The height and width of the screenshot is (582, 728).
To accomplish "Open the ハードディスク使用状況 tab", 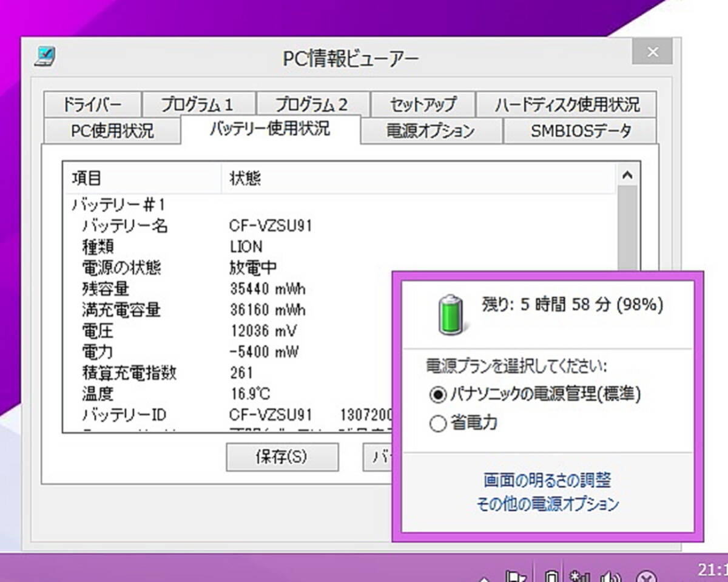I will (567, 104).
